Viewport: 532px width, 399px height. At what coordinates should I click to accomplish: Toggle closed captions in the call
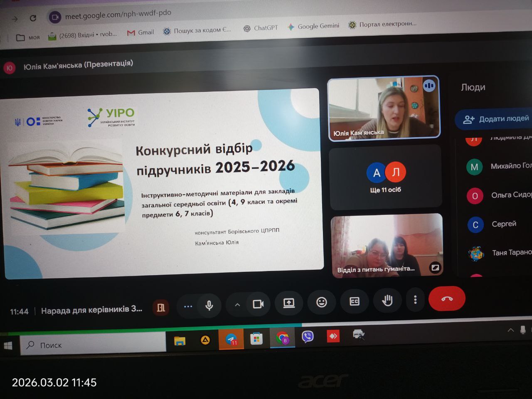click(x=355, y=302)
